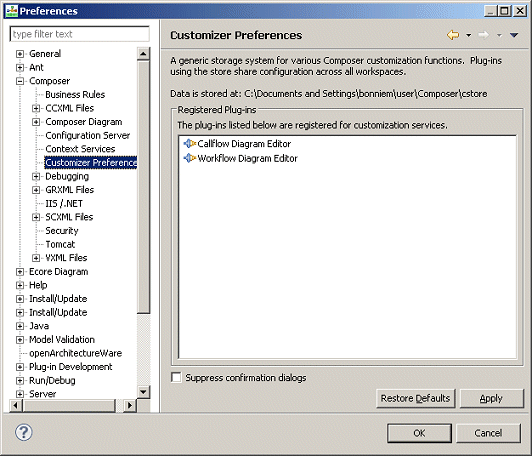532x456 pixels.
Task: Expand the General tree node
Action: coord(20,54)
